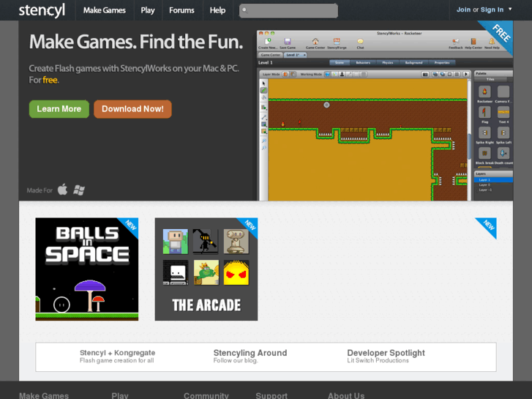Click Create New icon in StencylWorks toolbar
Viewport: 532px width, 399px height.
tap(268, 43)
